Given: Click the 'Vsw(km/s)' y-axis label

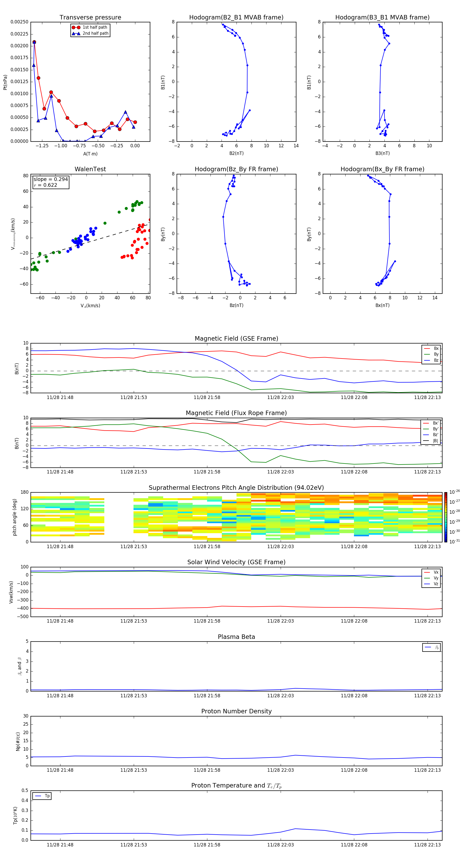Looking at the screenshot, I should (11, 592).
